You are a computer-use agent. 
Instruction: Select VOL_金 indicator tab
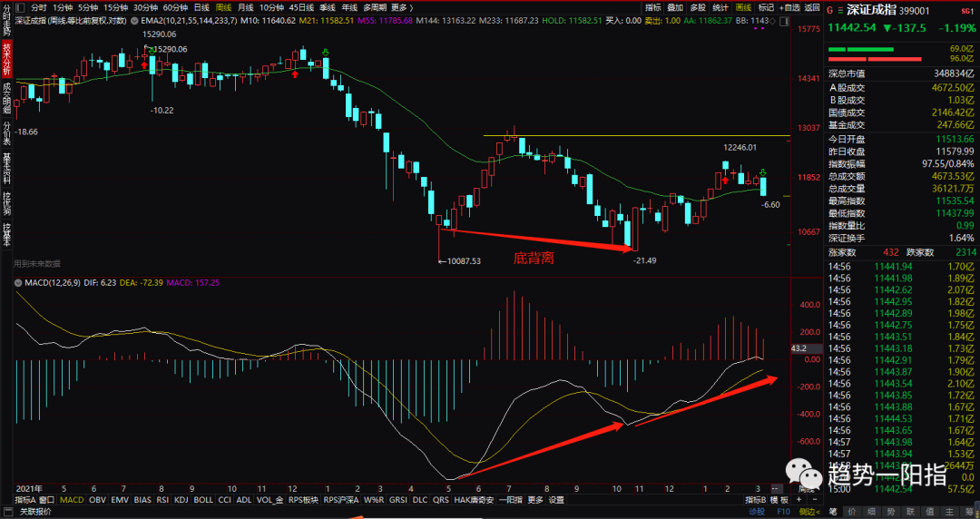[x=270, y=500]
